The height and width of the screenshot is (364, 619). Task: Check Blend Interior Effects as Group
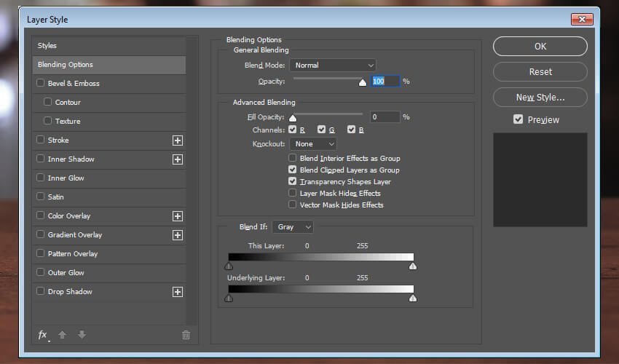[293, 158]
